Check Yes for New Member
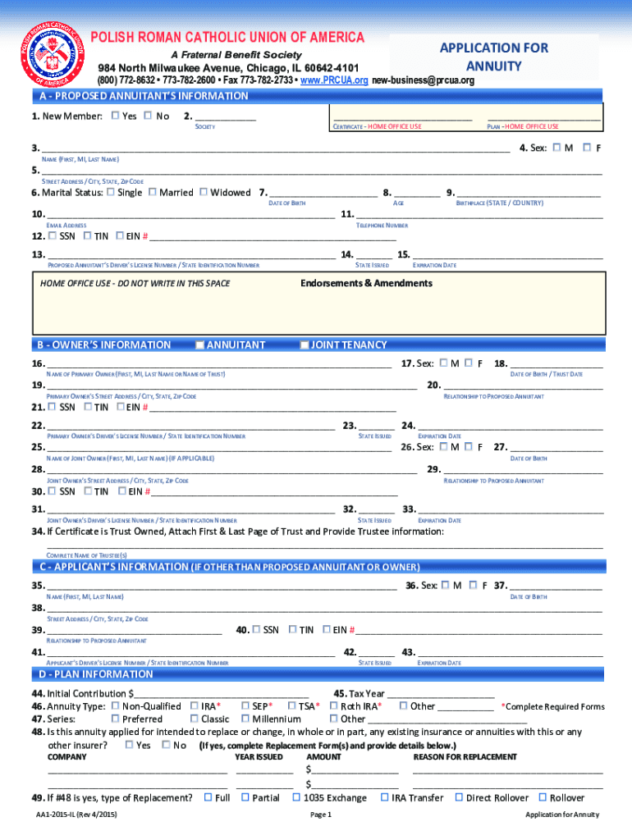This screenshot has height=840, width=632. pos(115,116)
